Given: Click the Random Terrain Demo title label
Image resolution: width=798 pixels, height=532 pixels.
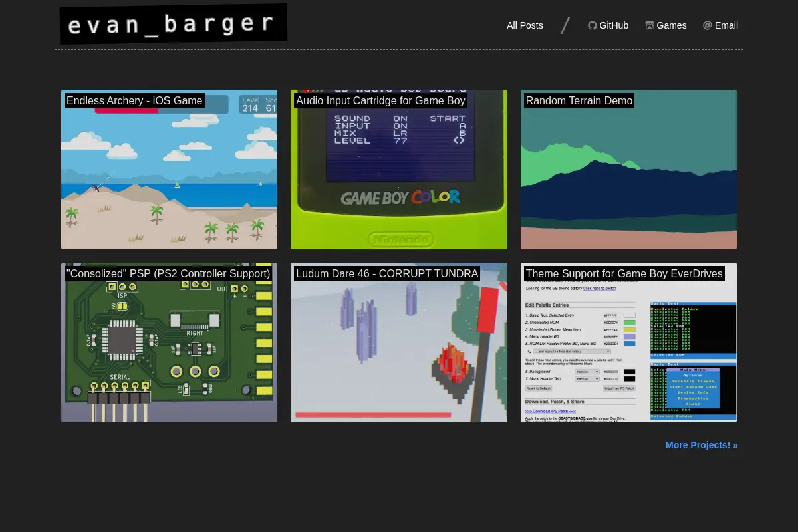Looking at the screenshot, I should click(579, 101).
